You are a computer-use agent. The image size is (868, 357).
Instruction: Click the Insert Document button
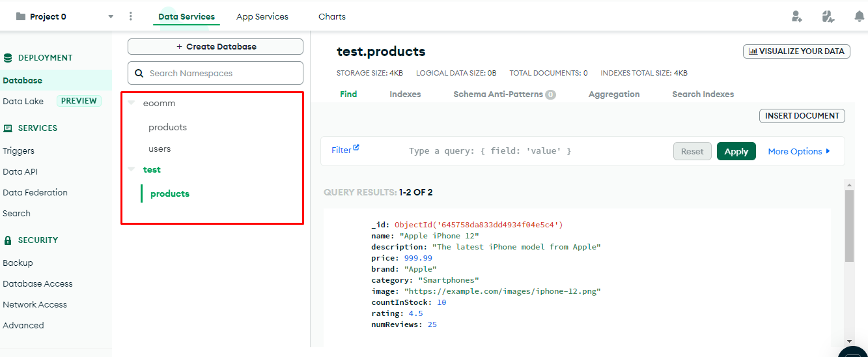[802, 116]
